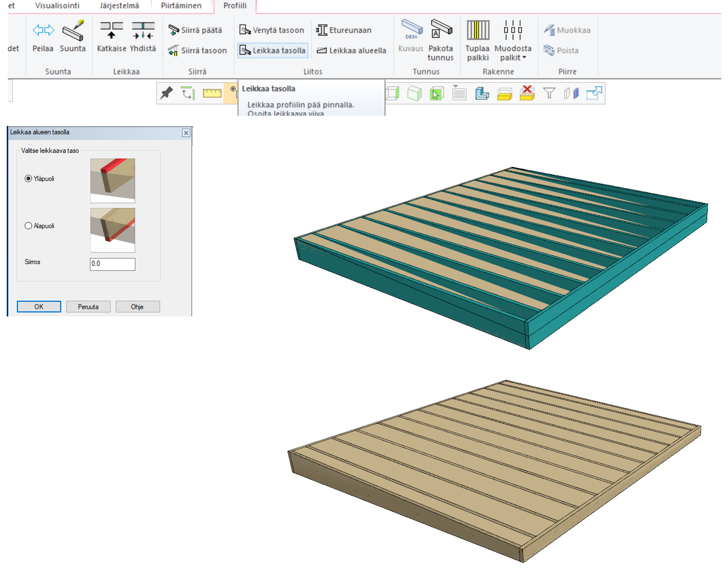Select the yellow ruler measure tool
This screenshot has height=580, width=728.
[212, 93]
